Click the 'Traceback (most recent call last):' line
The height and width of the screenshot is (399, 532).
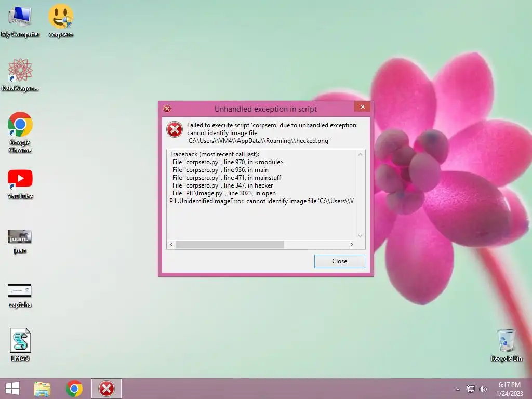pyautogui.click(x=214, y=154)
